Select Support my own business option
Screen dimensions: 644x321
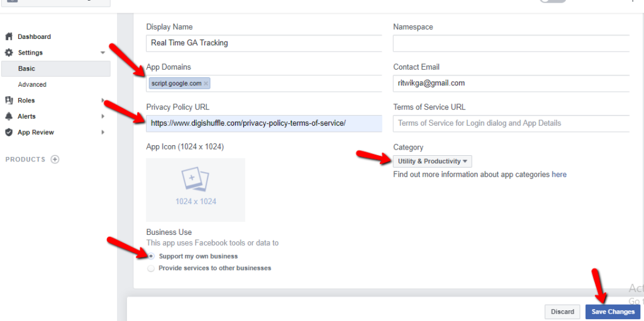tap(152, 256)
